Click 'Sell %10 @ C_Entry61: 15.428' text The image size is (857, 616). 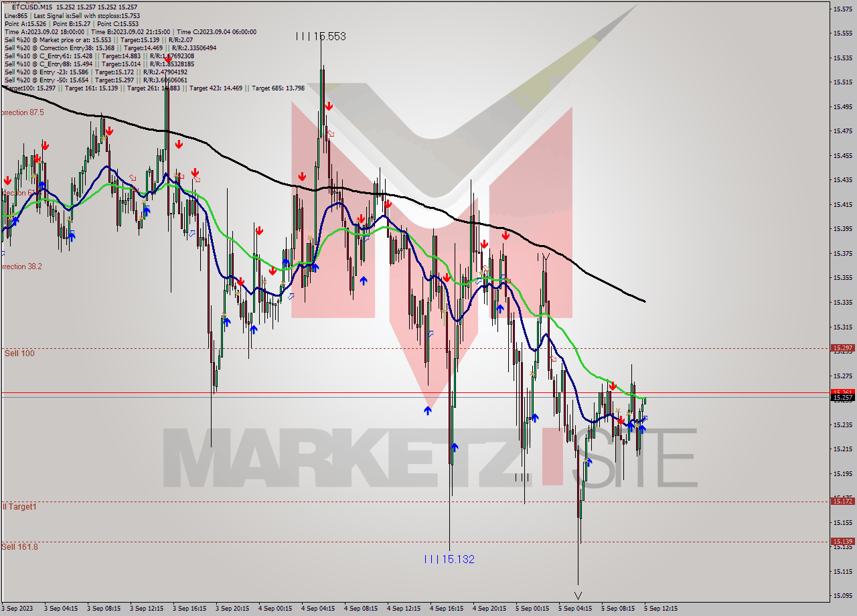(x=48, y=56)
